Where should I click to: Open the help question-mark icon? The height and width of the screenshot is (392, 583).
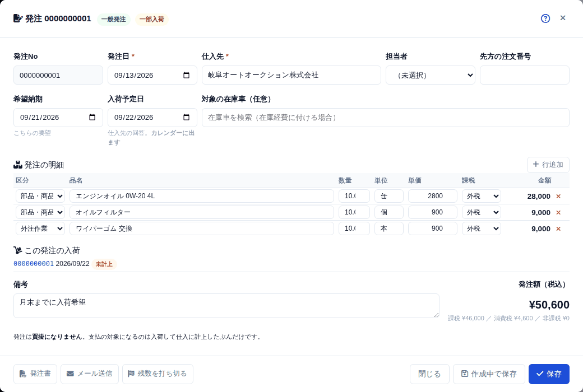point(545,18)
